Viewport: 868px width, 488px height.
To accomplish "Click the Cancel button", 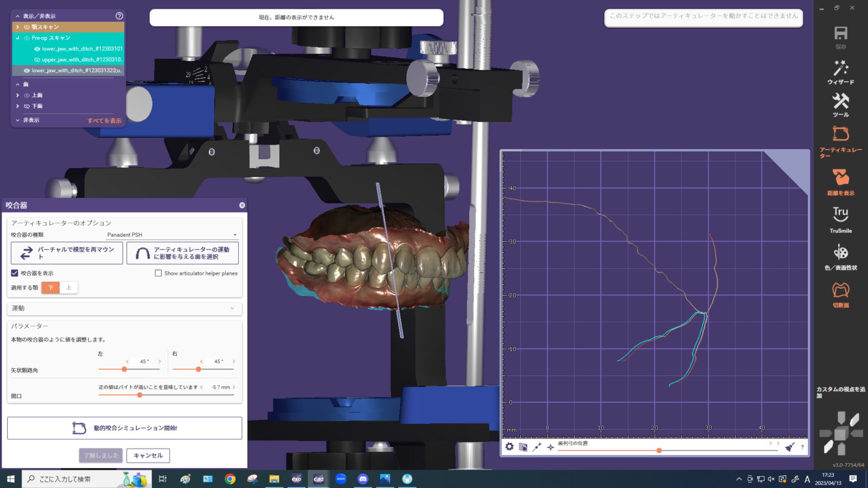I will [148, 455].
